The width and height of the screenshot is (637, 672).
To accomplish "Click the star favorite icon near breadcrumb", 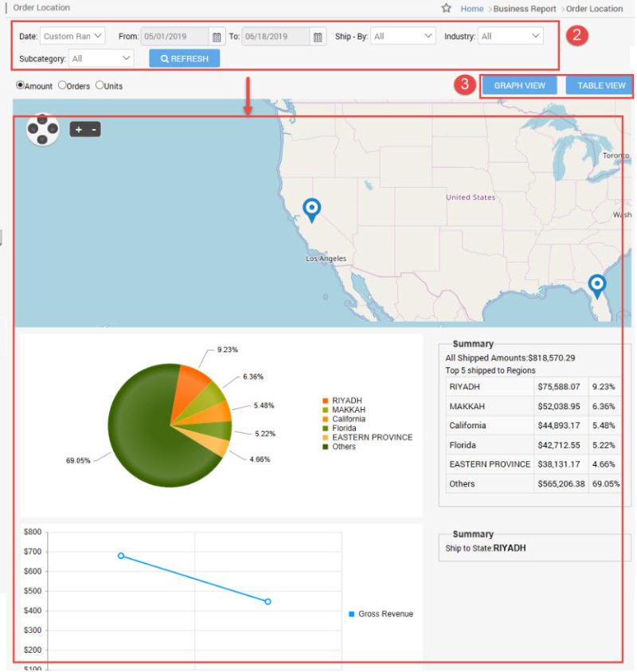I will coord(446,8).
